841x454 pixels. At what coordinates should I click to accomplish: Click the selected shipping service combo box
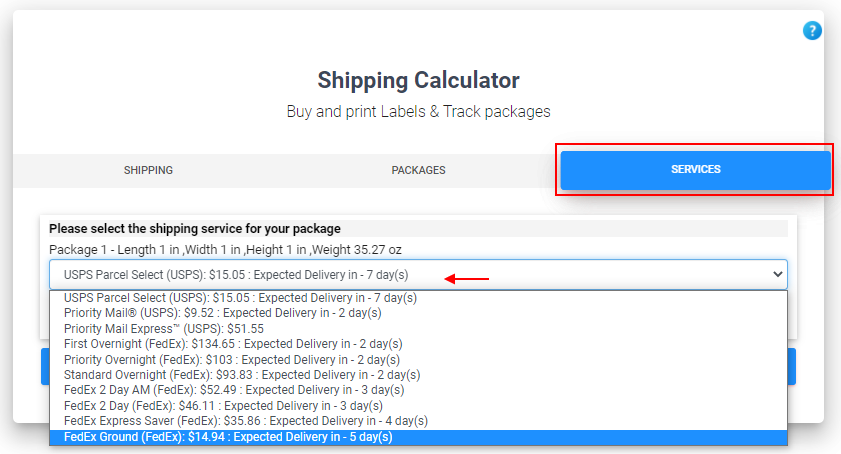click(418, 275)
